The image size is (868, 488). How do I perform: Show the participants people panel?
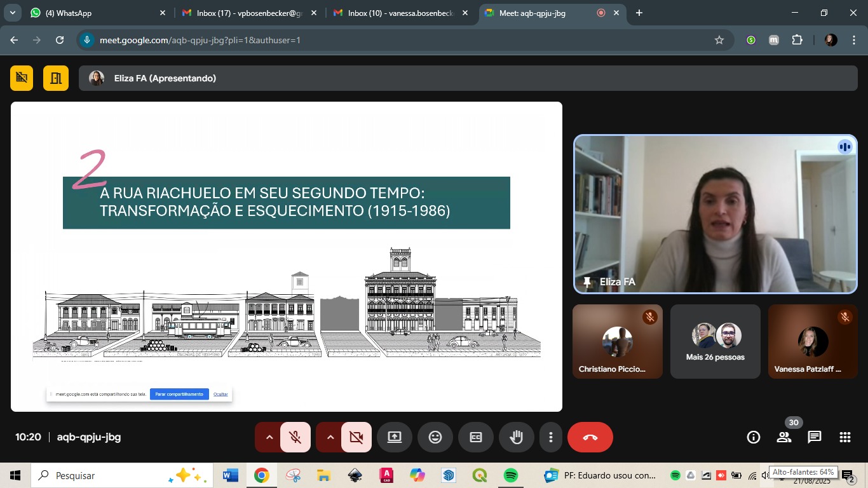coord(784,437)
